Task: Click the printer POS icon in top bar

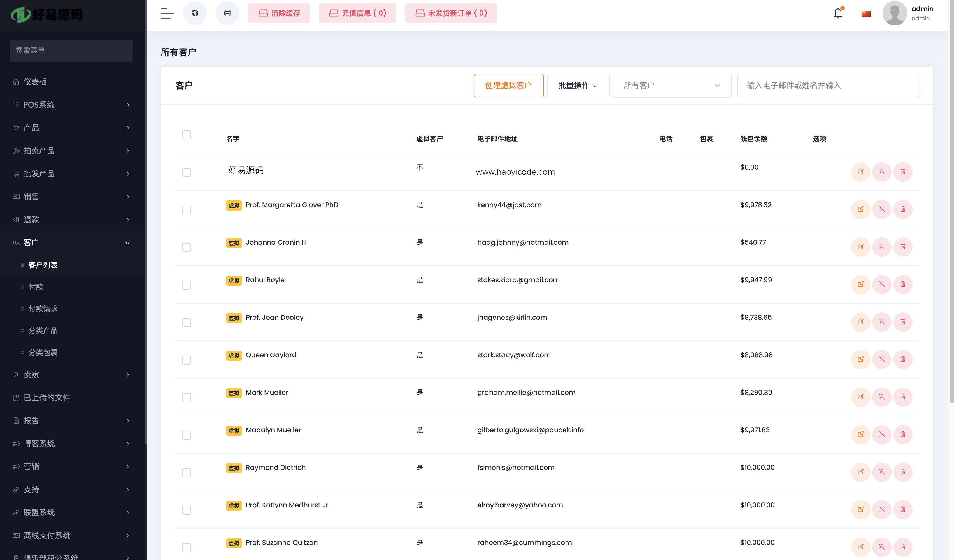Action: [227, 13]
